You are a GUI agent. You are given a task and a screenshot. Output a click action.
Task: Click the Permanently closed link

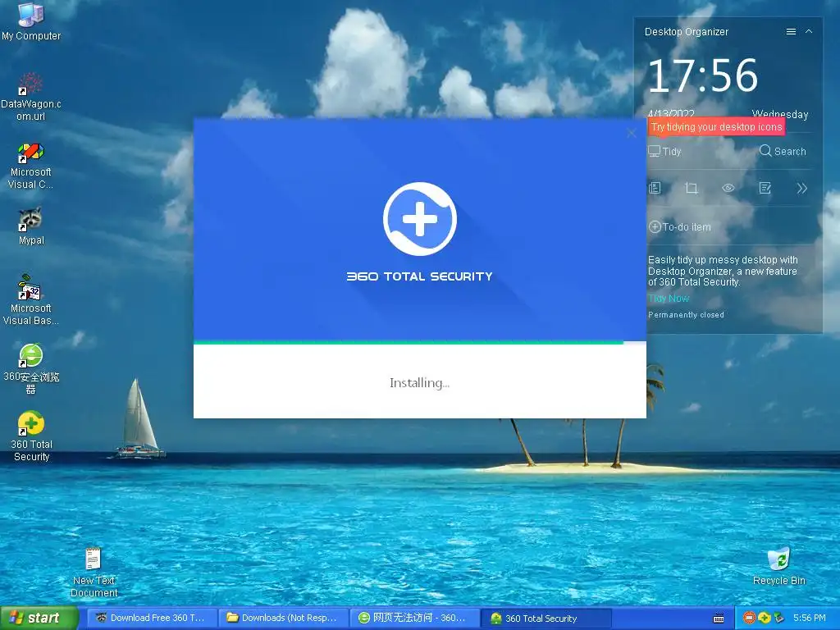(x=686, y=315)
